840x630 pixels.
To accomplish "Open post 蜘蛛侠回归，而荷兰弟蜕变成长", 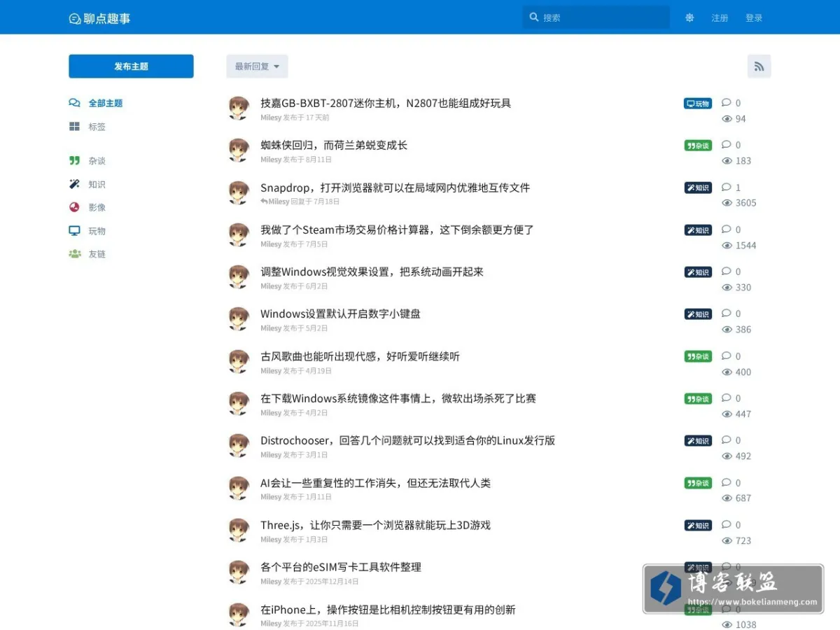I will pos(334,145).
